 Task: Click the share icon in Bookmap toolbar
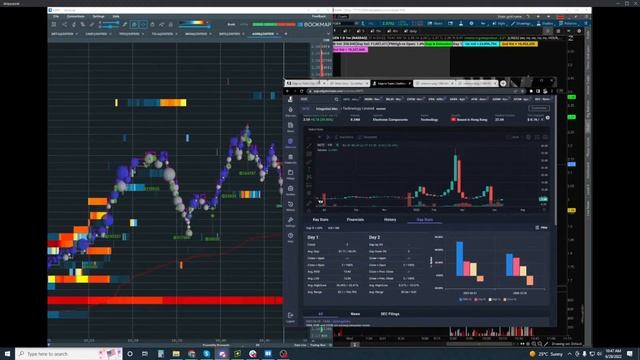[x=64, y=24]
